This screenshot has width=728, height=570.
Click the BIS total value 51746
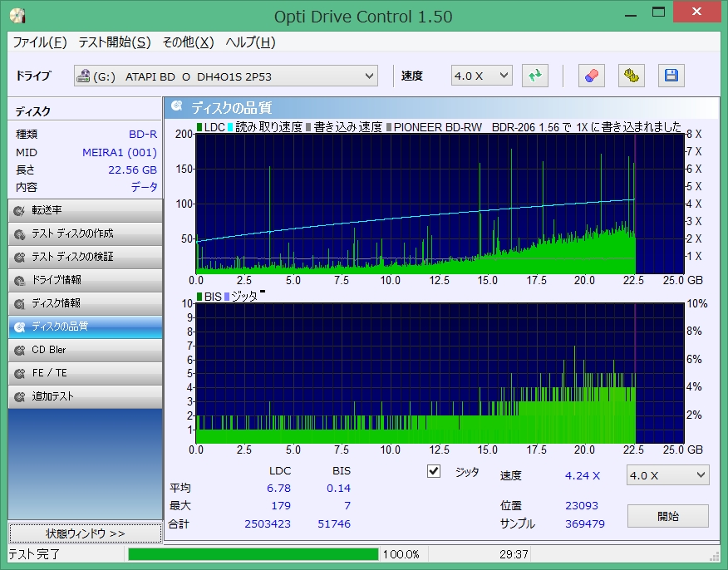334,523
